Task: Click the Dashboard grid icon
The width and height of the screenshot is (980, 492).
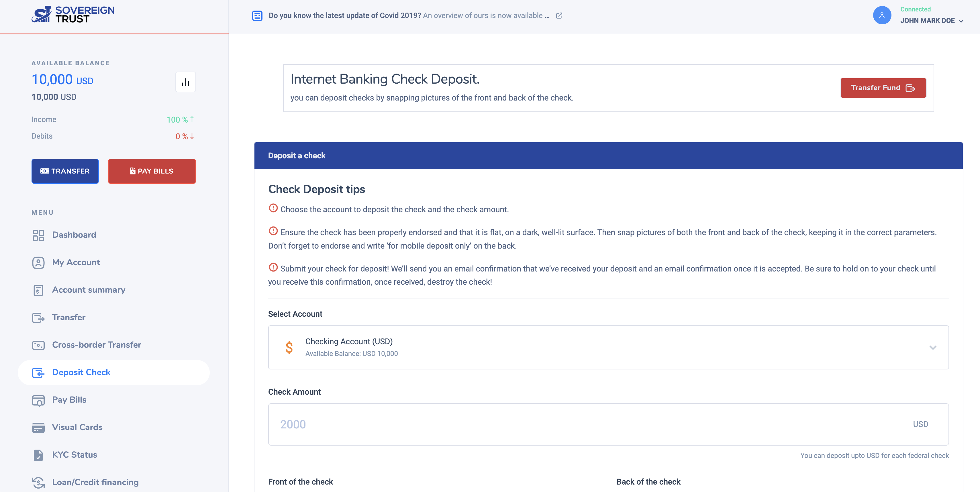Action: pyautogui.click(x=38, y=235)
